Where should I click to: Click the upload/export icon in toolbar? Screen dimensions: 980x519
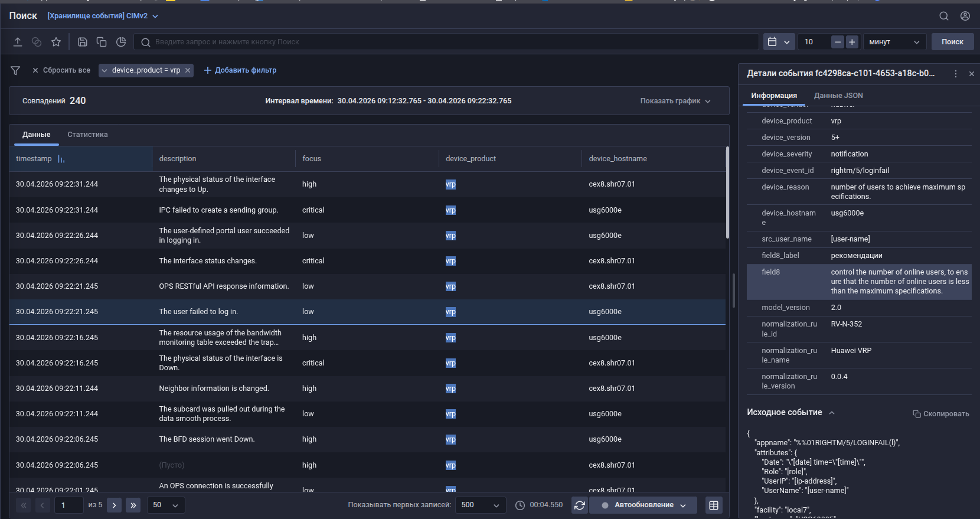18,42
